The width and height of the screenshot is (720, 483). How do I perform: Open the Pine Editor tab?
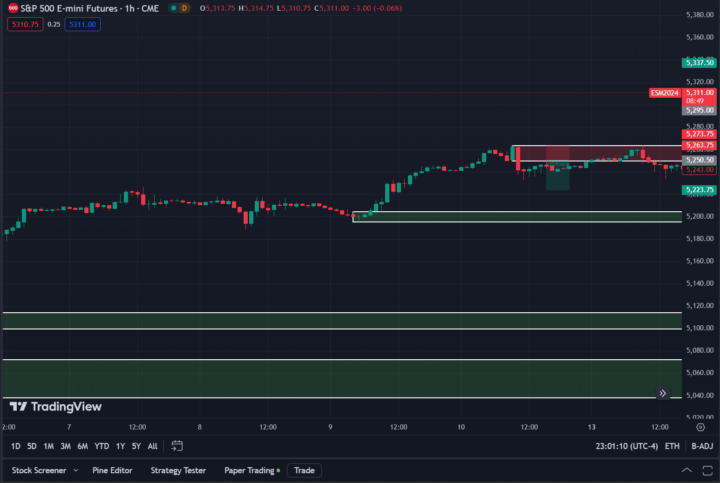(x=112, y=470)
